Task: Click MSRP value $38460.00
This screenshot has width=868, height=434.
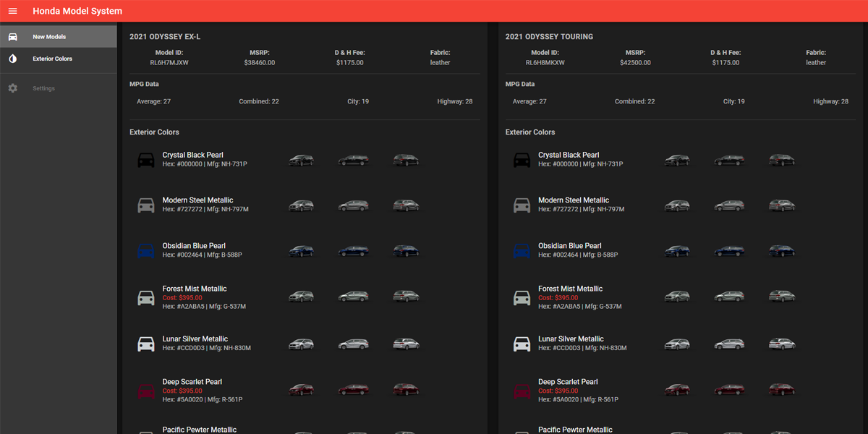Action: [x=260, y=63]
